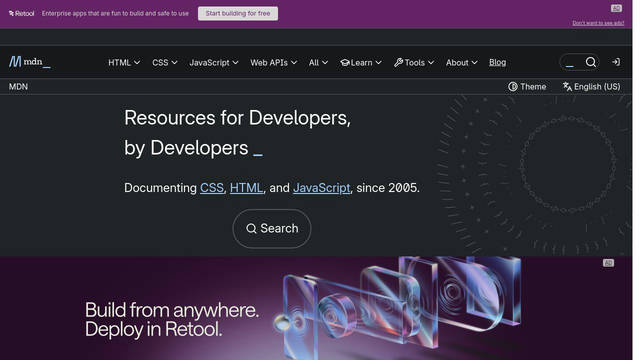Click the Retool logo in top banner

click(x=22, y=13)
